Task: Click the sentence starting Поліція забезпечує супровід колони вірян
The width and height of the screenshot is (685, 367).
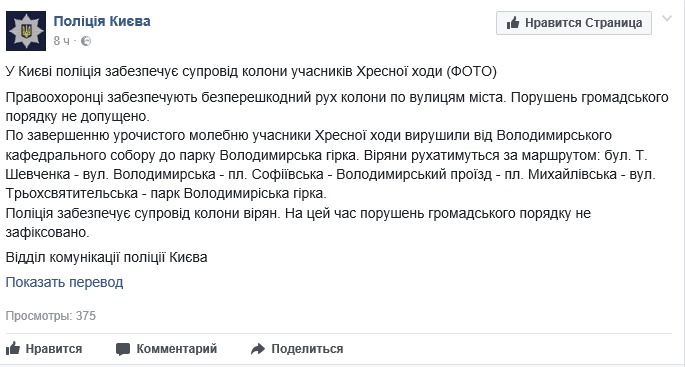Action: (x=298, y=222)
